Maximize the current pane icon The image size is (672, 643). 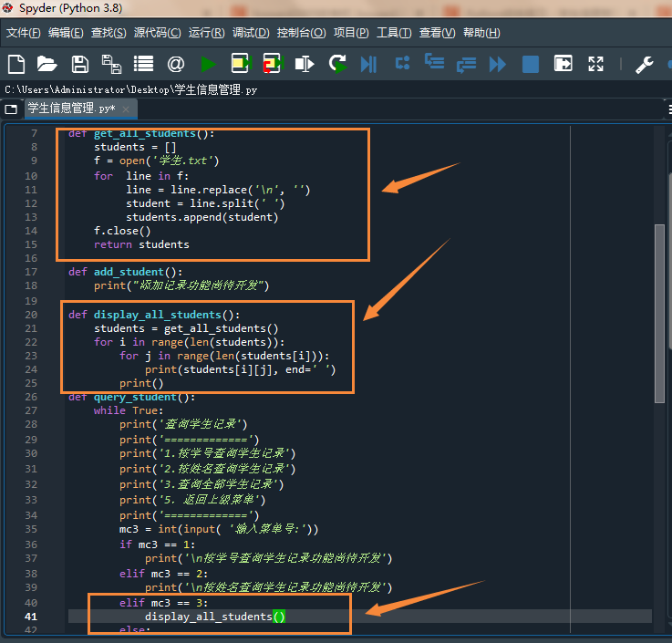pos(563,64)
